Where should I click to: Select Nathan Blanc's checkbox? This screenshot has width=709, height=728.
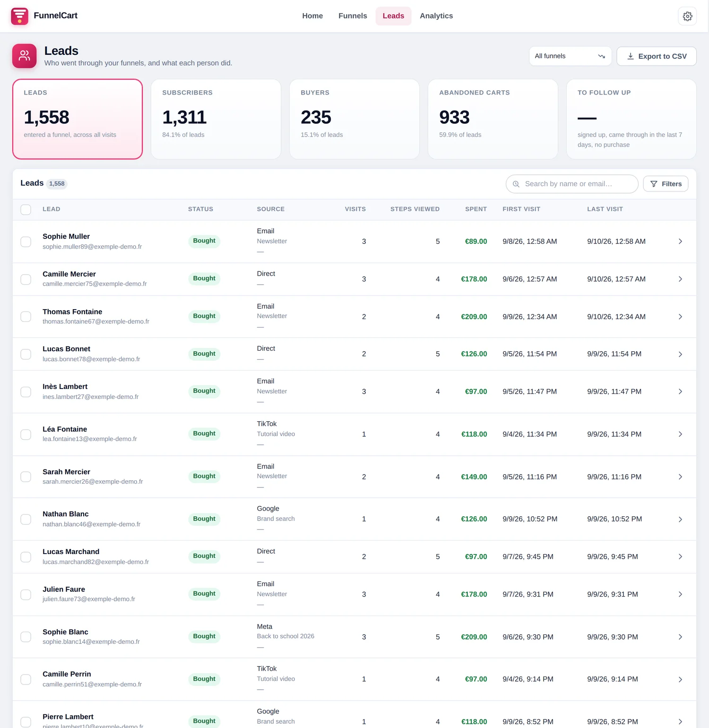coord(26,520)
